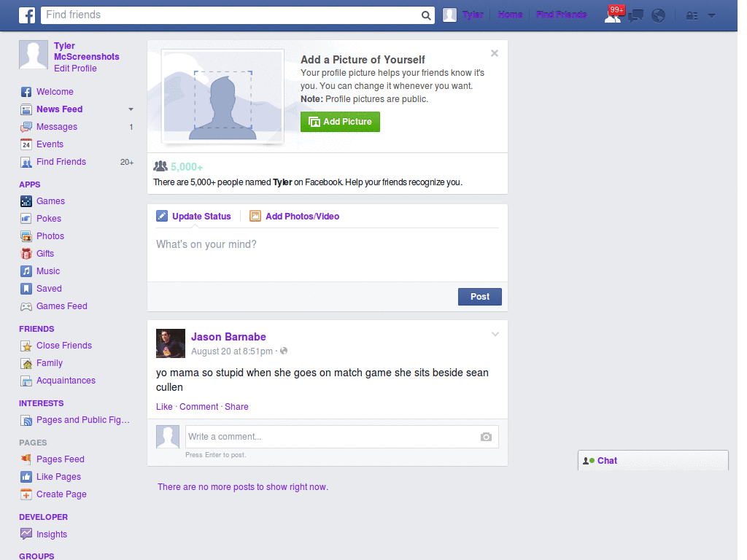The image size is (747, 560).
Task: Click the Gifts icon
Action: point(26,254)
